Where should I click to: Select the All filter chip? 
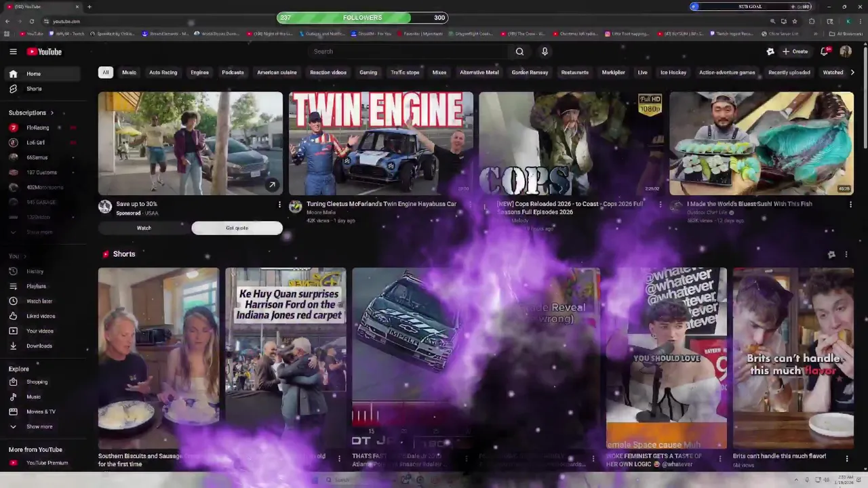[105, 73]
